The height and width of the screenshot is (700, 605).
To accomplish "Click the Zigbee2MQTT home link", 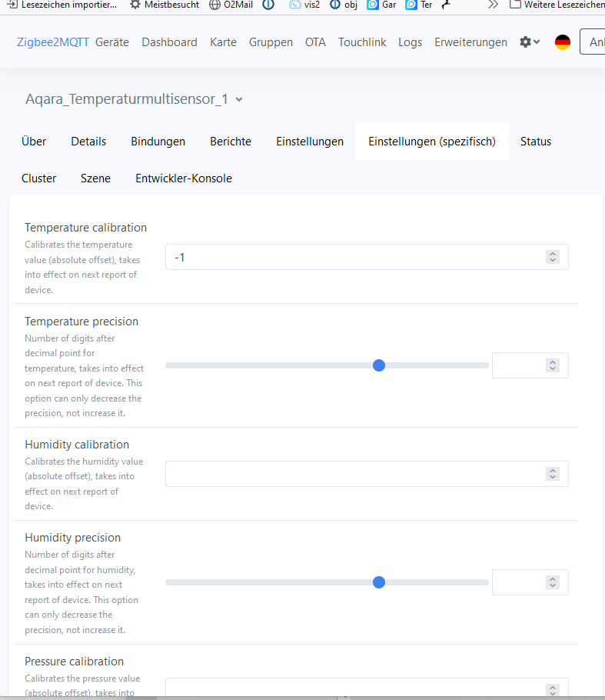I will pos(53,42).
